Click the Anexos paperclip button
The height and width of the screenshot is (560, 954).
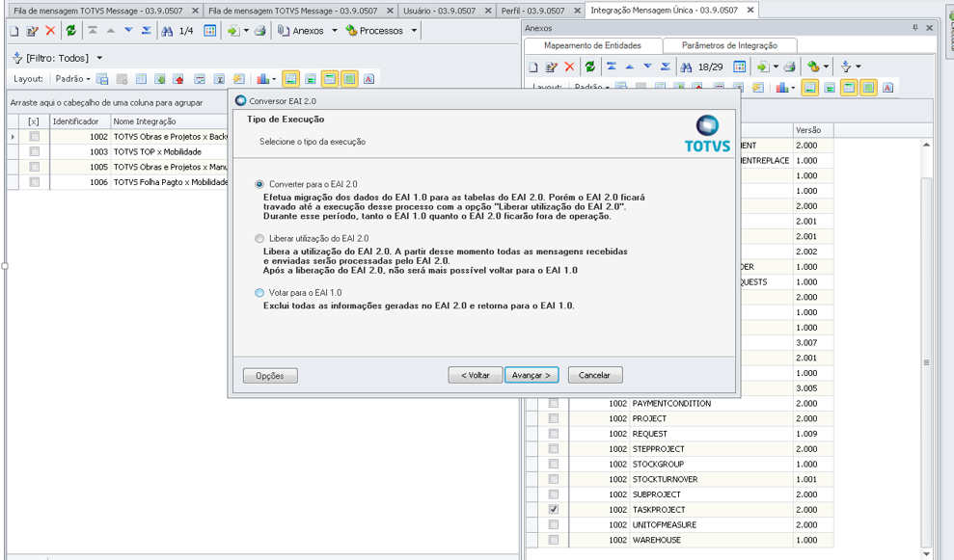[301, 31]
